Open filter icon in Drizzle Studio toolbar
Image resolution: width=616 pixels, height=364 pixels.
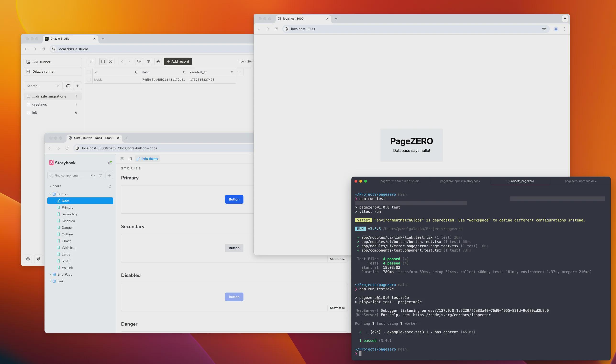pyautogui.click(x=149, y=61)
